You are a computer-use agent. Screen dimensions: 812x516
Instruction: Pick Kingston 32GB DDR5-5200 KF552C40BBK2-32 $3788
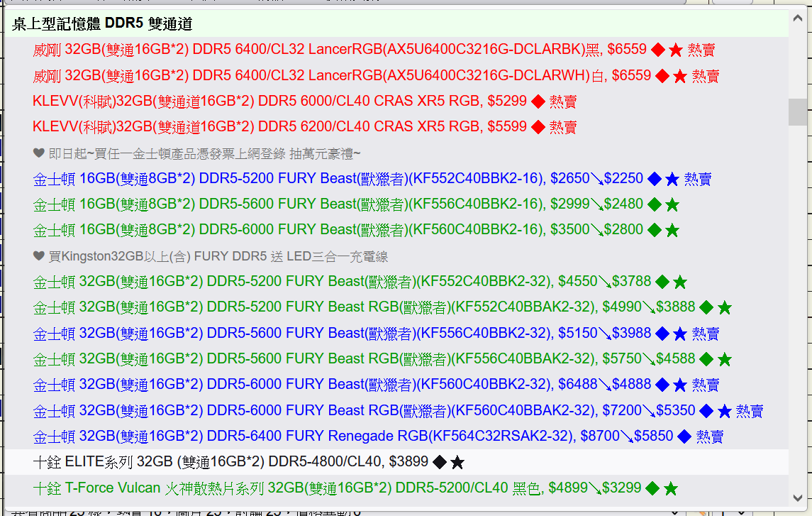click(x=396, y=281)
